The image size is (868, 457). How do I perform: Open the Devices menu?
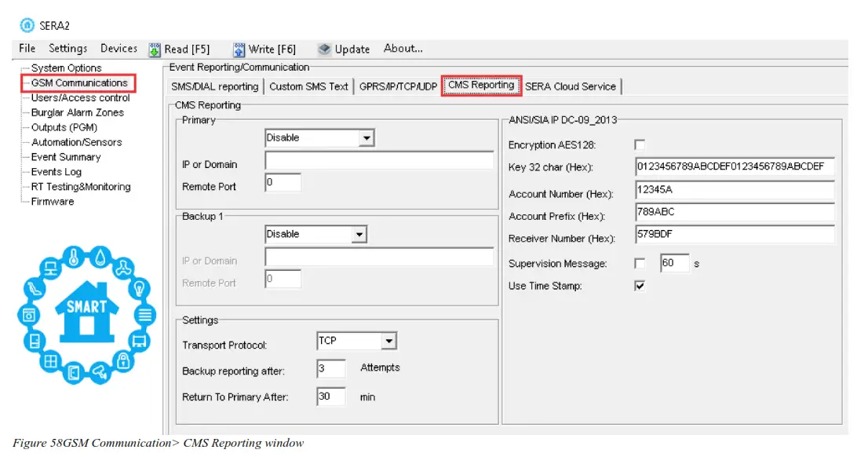point(119,49)
